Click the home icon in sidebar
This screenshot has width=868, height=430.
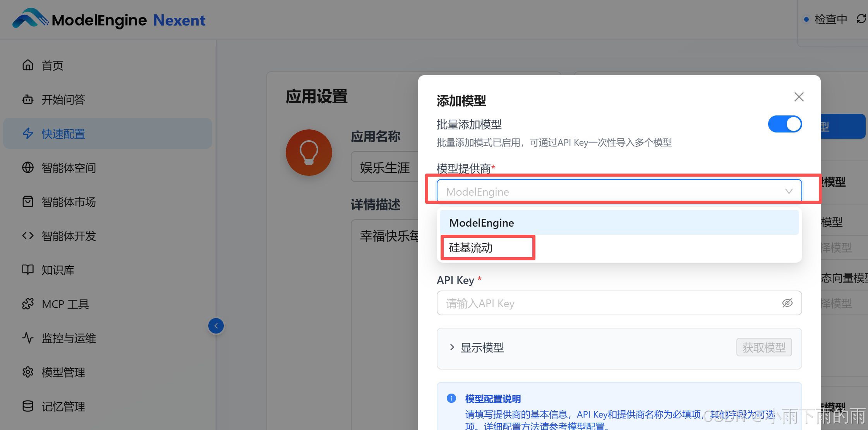point(27,65)
